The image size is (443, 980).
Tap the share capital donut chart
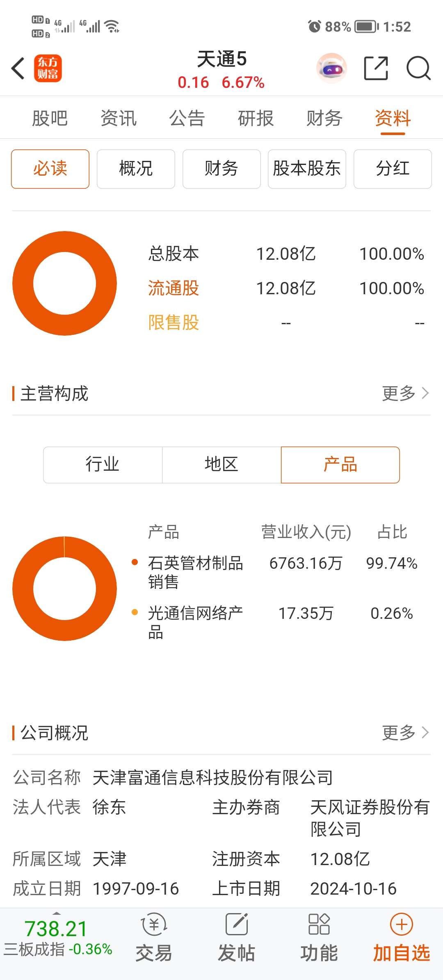pyautogui.click(x=65, y=284)
